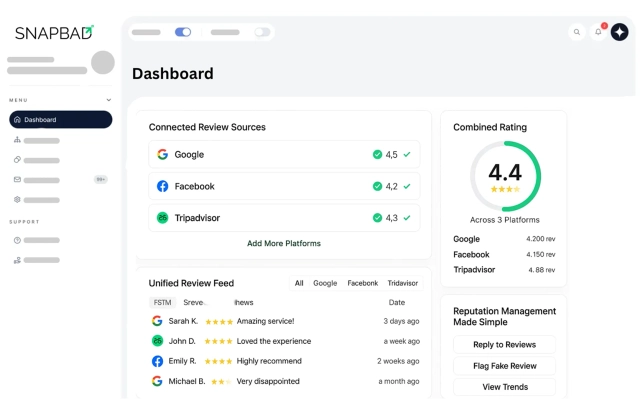Screen dimensions: 640x410
Task: Click the FSTM column chip
Action: (162, 302)
